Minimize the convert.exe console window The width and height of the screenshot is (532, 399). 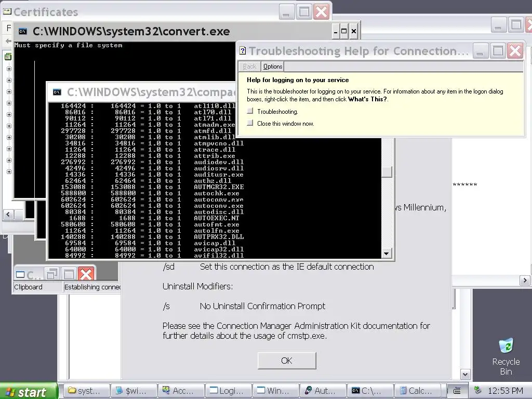(x=335, y=32)
